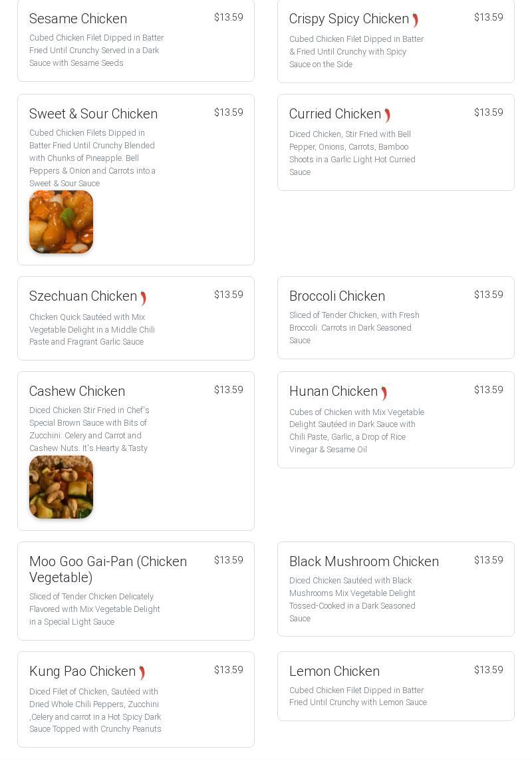Image resolution: width=532 pixels, height=761 pixels.
Task: Select the Curried Chicken title
Action: [334, 114]
